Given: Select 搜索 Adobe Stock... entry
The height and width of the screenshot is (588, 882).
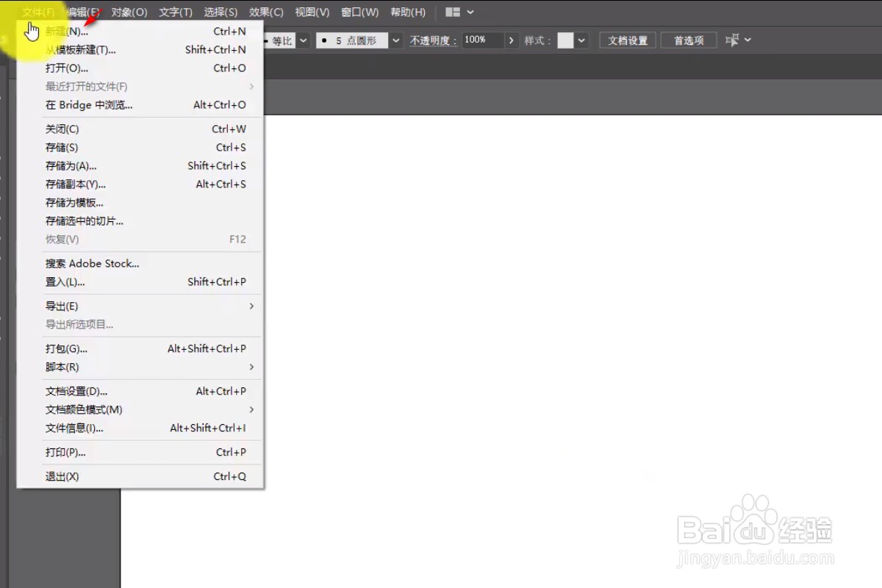Looking at the screenshot, I should pos(140,264).
